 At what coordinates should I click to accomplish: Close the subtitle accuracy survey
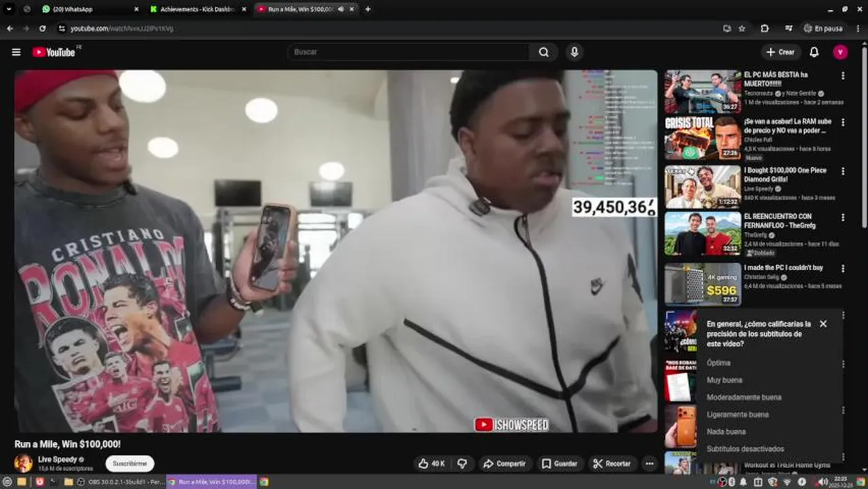[823, 324]
